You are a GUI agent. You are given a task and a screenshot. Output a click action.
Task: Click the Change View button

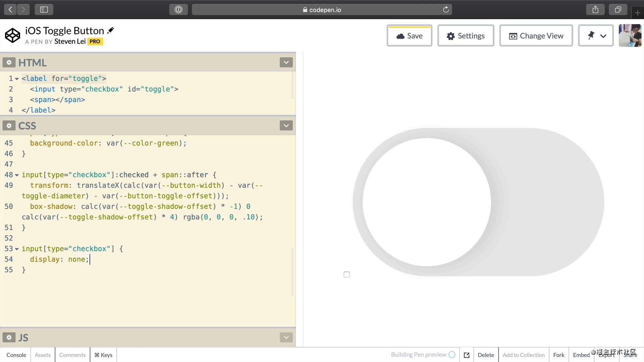[536, 36]
